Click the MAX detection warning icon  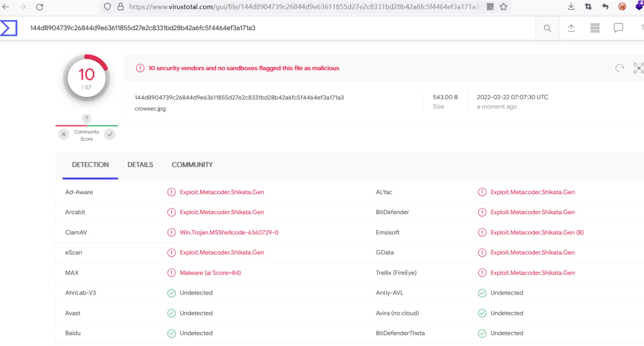[x=172, y=273]
